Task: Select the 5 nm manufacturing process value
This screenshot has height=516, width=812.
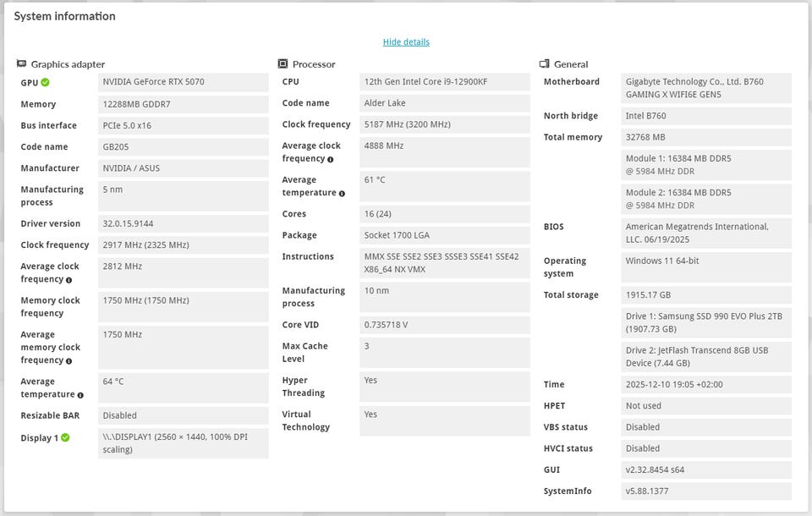Action: pos(184,196)
